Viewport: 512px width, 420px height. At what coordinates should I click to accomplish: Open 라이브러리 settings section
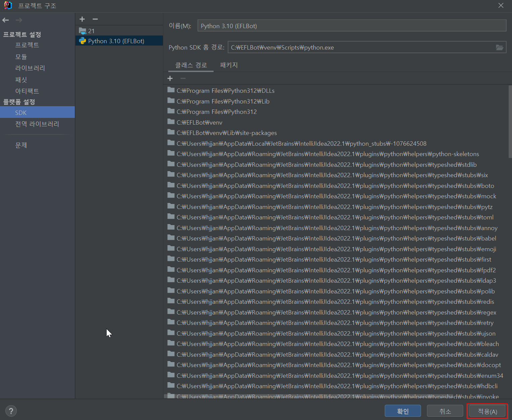[x=30, y=68]
